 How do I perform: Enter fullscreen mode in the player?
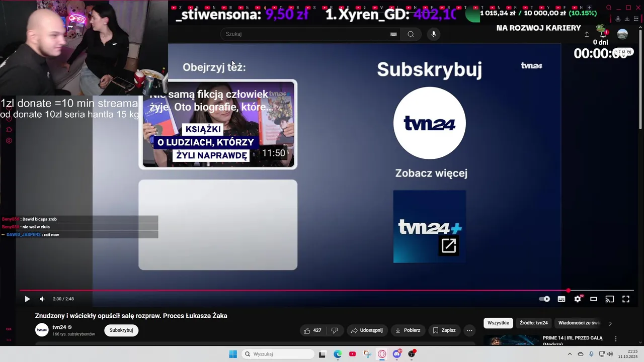(626, 299)
